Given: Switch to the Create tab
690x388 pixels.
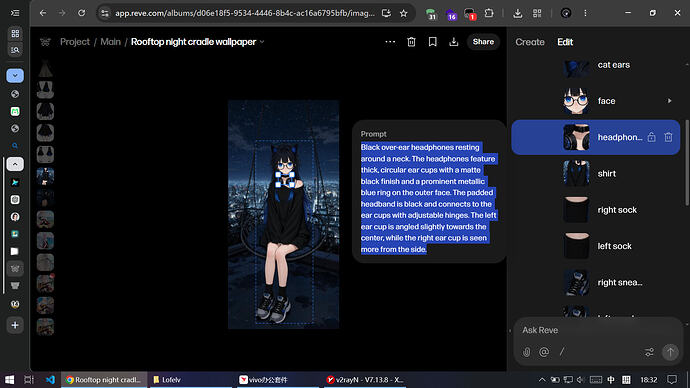Looking at the screenshot, I should pyautogui.click(x=530, y=42).
